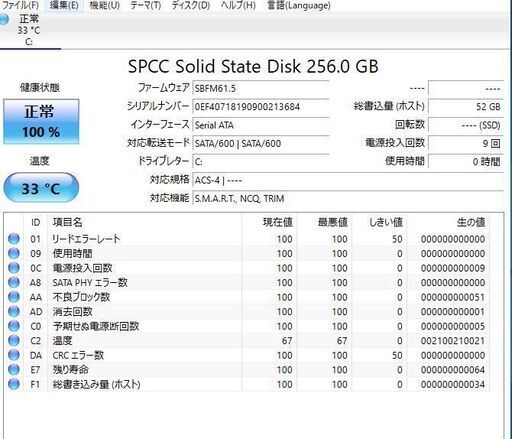Click the 33 °C temperature button
Viewport: 512px width, 439px height.
tap(41, 188)
